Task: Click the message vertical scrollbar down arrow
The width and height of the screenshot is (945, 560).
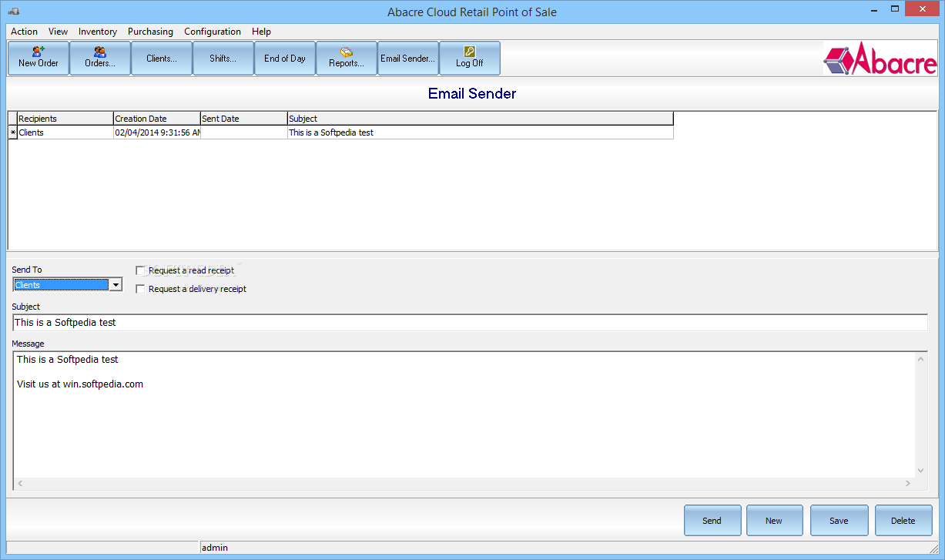Action: [921, 471]
